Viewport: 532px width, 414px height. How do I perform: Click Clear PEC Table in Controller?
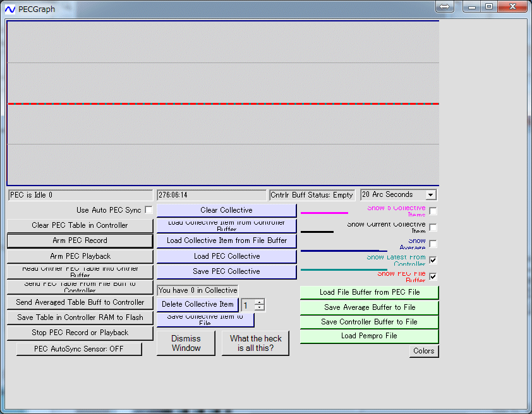click(80, 226)
